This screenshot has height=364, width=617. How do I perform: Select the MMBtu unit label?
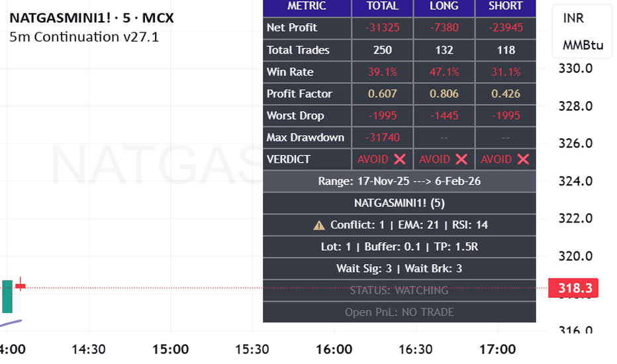(583, 46)
